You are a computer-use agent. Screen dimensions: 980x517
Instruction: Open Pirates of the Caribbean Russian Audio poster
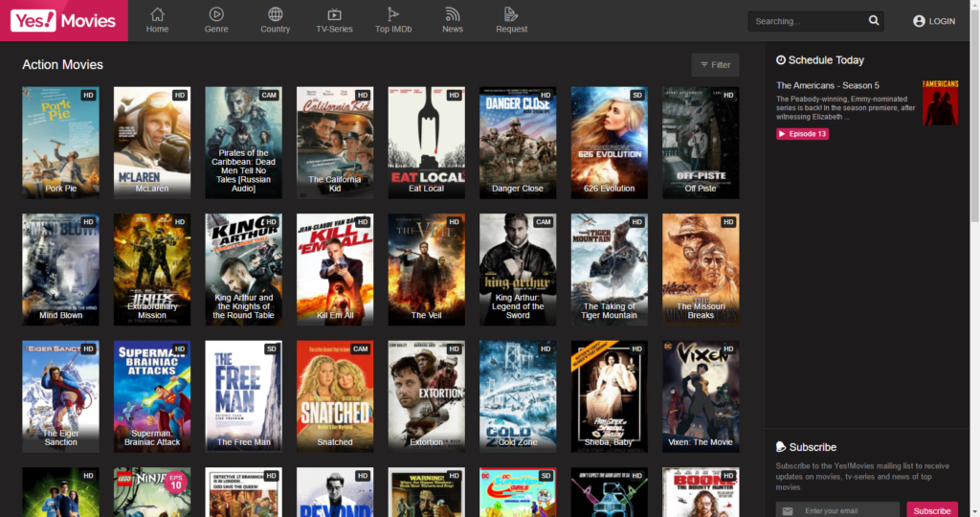[x=243, y=143]
